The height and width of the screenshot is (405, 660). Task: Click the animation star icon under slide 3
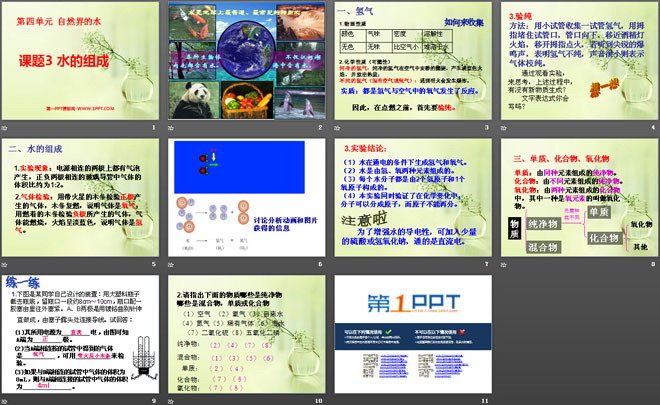337,128
